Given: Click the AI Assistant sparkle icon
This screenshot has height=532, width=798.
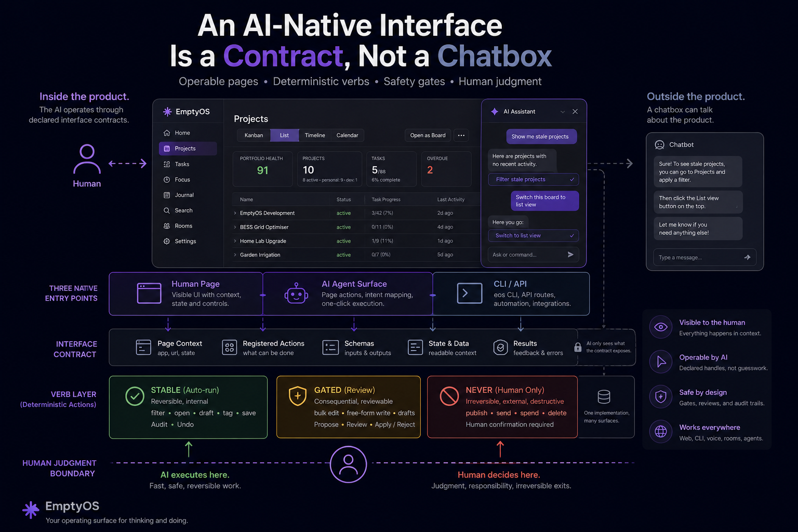Looking at the screenshot, I should tap(495, 112).
